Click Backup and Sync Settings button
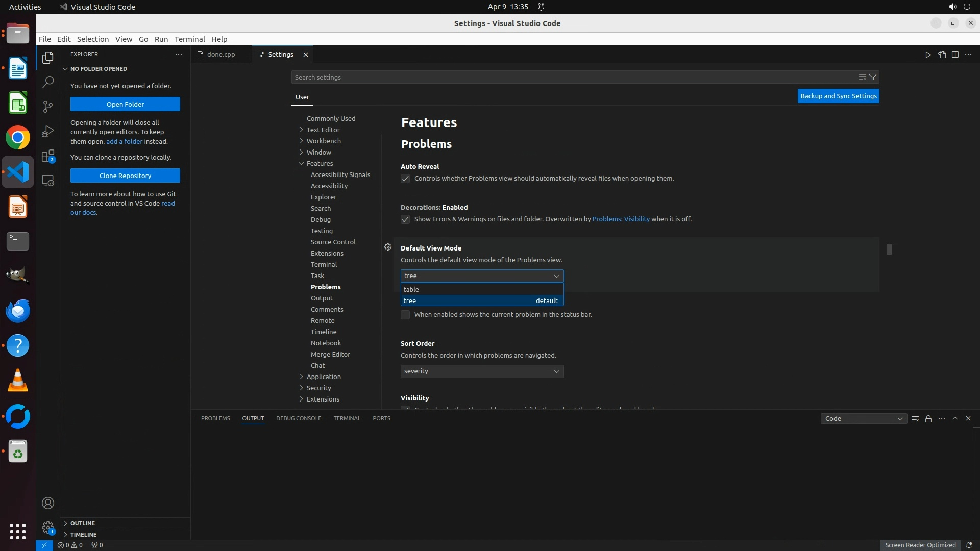980x551 pixels. tap(838, 96)
